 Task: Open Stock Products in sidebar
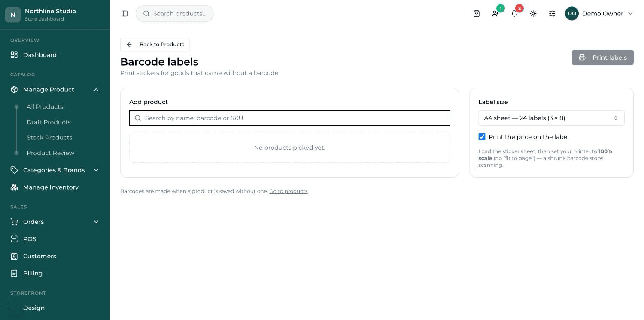(49, 137)
